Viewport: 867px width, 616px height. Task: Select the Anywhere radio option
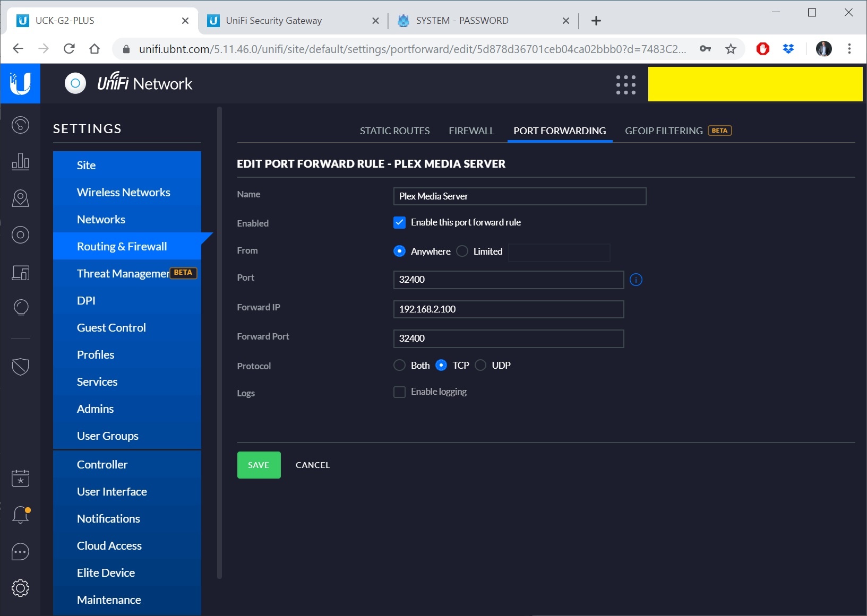coord(399,251)
